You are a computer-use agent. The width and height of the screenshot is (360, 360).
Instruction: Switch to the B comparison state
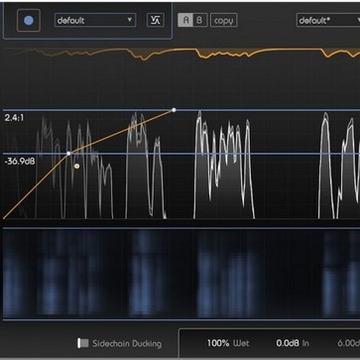pos(200,20)
